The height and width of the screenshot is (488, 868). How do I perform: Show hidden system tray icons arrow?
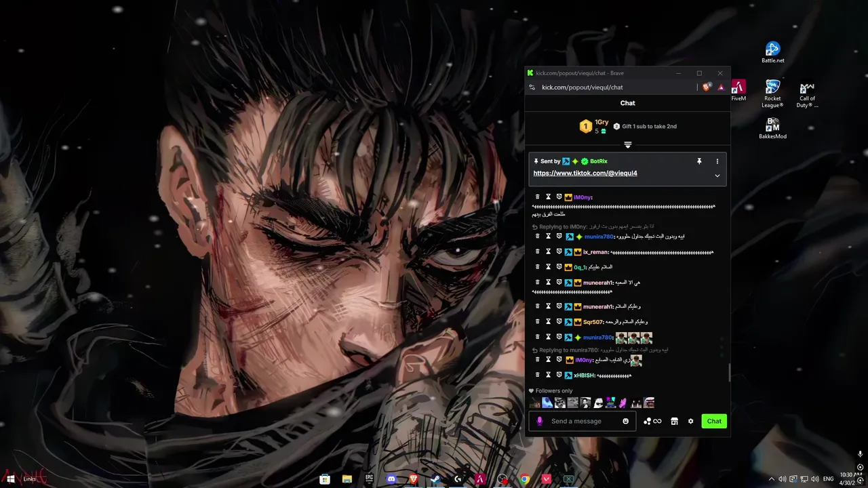point(771,479)
